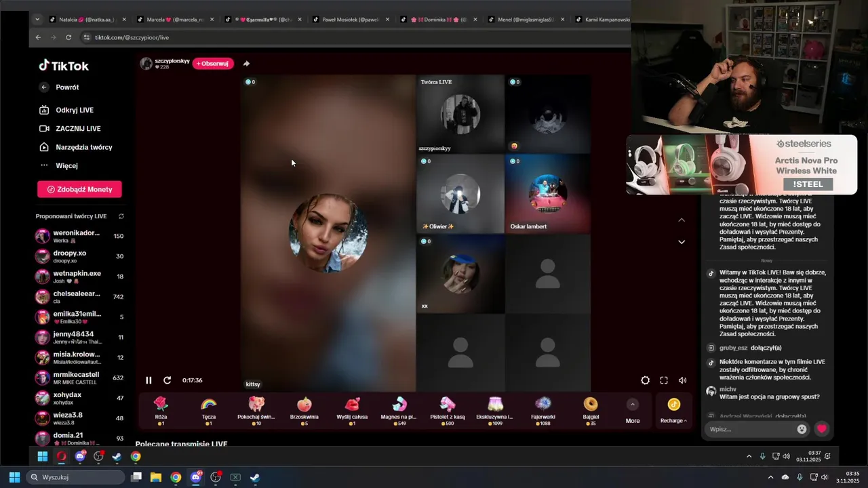This screenshot has width=868, height=488.
Task: Reload the live stream with the circular arrow
Action: point(167,380)
